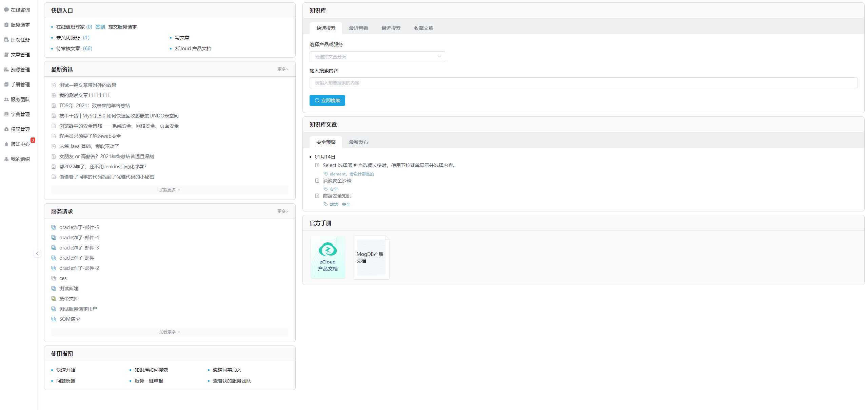This screenshot has width=868, height=410.
Task: Click the 知识库如何搜索 guide link
Action: [151, 370]
